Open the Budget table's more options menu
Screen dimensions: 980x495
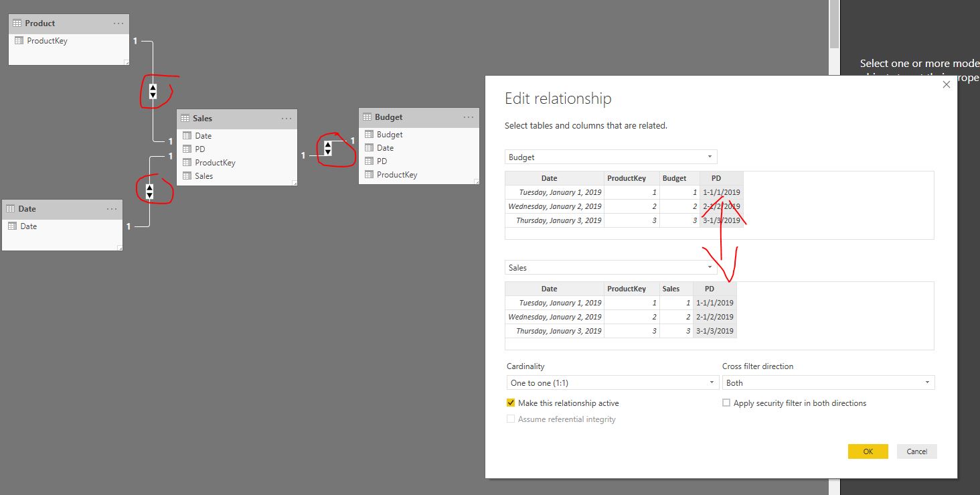(x=469, y=117)
